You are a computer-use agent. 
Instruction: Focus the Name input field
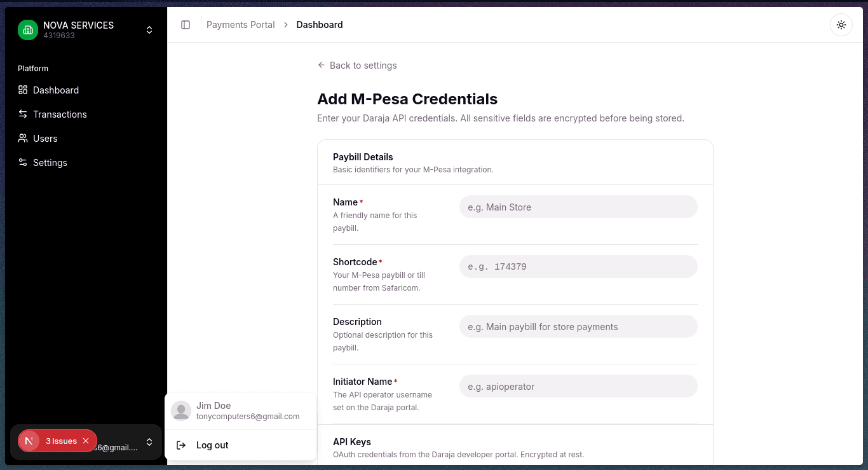pos(578,207)
